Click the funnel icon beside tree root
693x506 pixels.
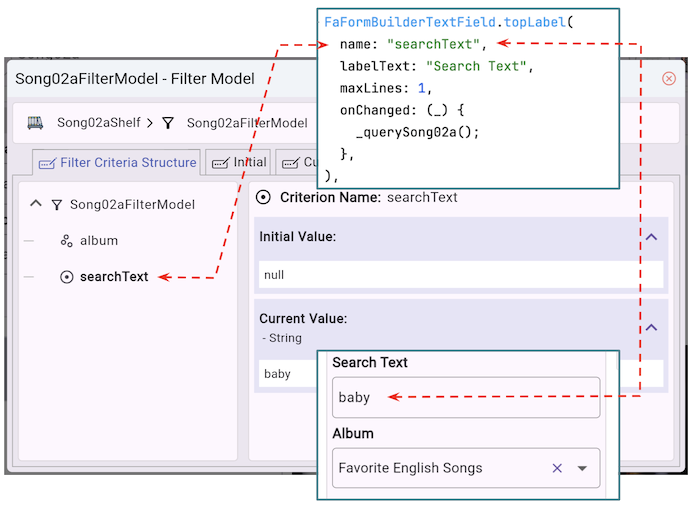coord(57,204)
